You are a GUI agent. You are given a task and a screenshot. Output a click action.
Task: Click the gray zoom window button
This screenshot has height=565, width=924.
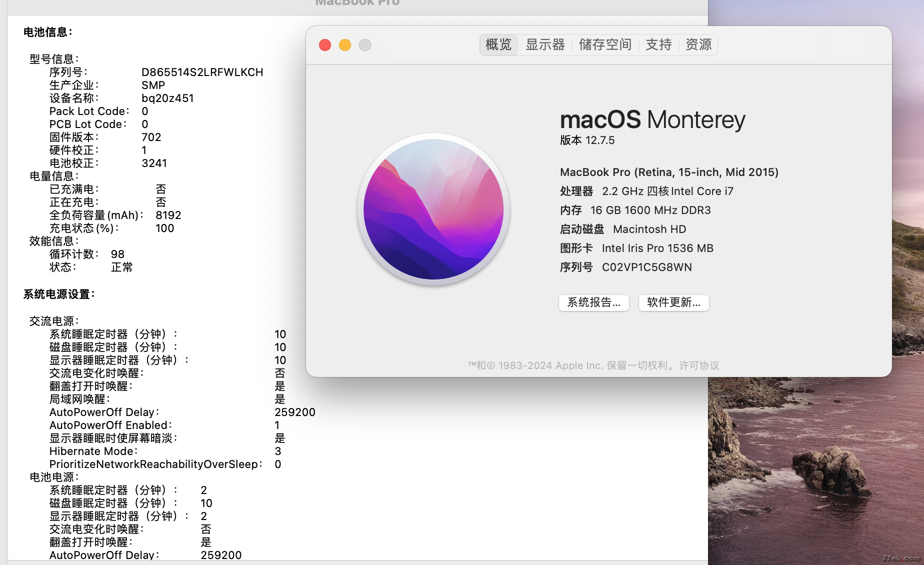click(x=365, y=45)
